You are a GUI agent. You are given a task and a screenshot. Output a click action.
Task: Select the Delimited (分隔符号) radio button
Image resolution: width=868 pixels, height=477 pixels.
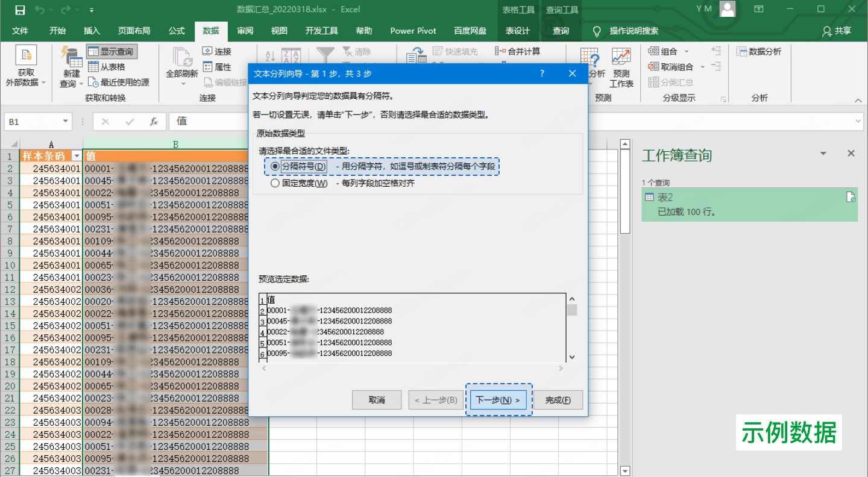[275, 166]
